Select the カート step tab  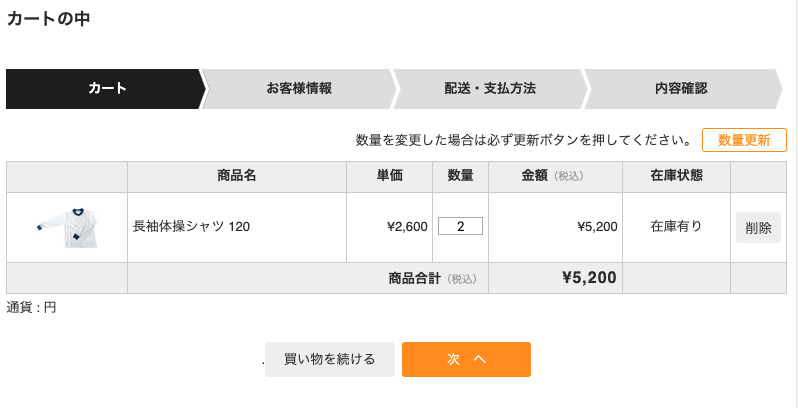pos(106,88)
